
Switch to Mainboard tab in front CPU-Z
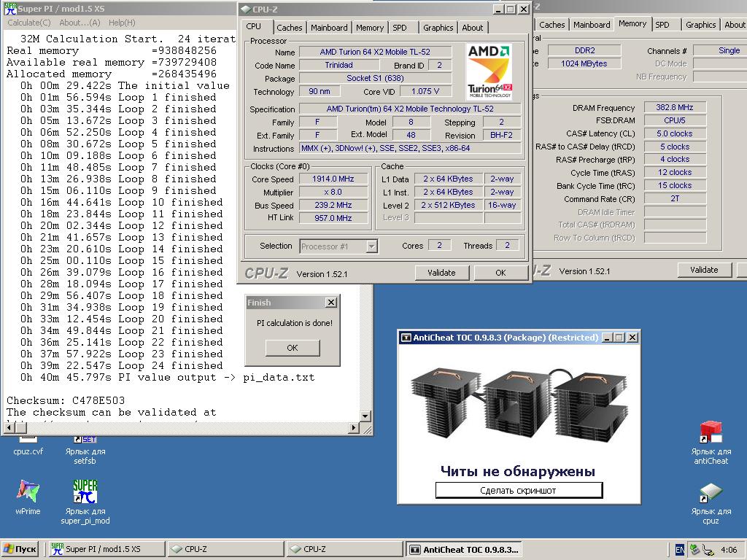[329, 28]
